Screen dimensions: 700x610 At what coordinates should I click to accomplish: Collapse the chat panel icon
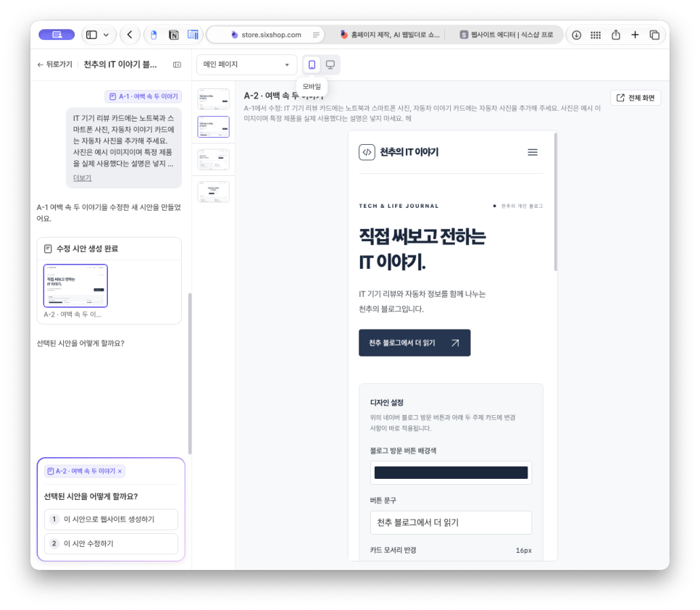[x=178, y=64]
